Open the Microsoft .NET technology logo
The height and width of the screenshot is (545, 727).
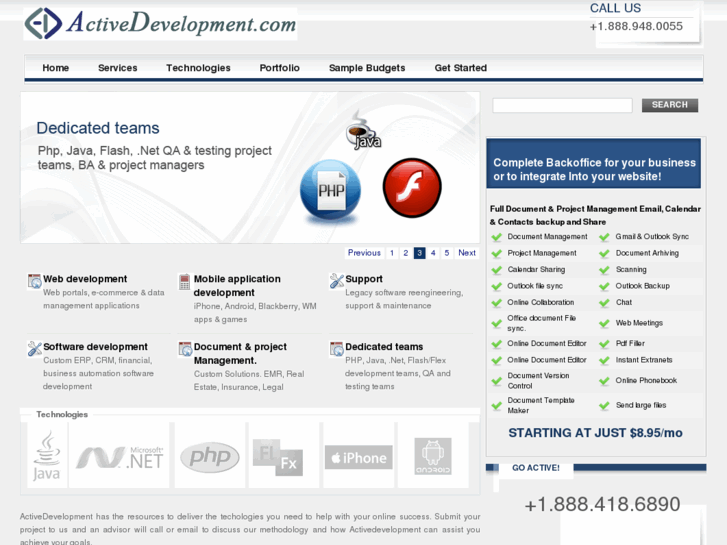tap(120, 456)
